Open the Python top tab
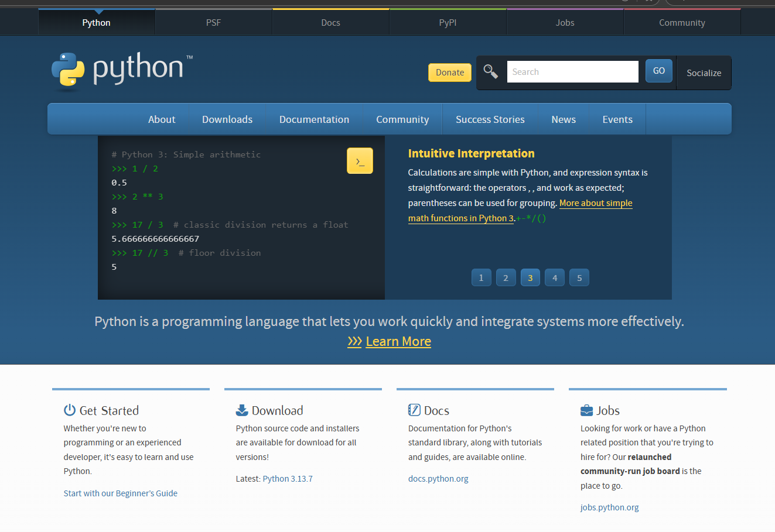The image size is (775, 532). coord(97,23)
